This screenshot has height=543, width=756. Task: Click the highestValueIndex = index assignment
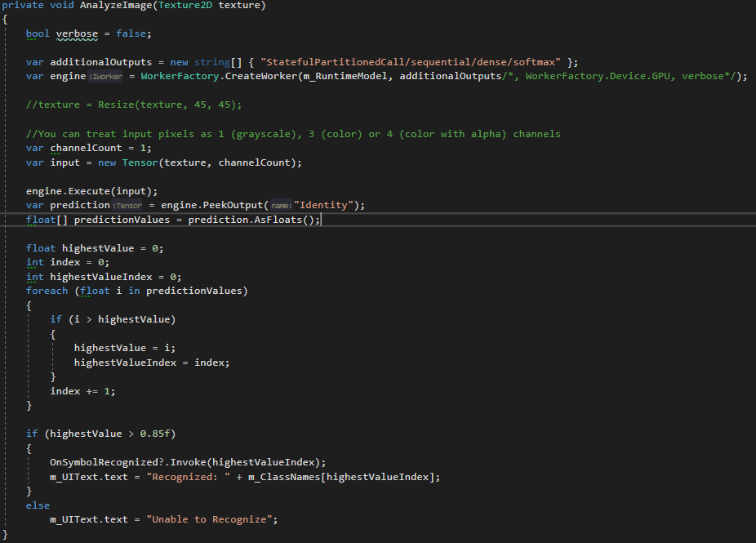(152, 363)
